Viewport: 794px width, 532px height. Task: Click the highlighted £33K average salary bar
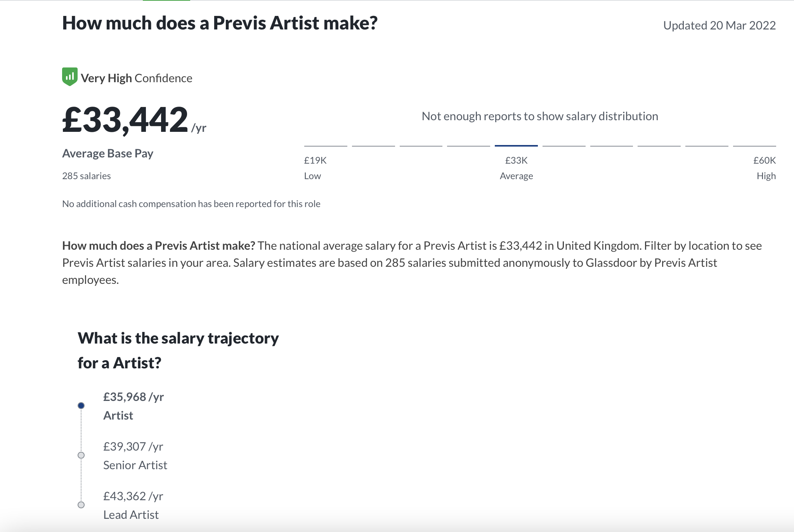click(x=516, y=146)
